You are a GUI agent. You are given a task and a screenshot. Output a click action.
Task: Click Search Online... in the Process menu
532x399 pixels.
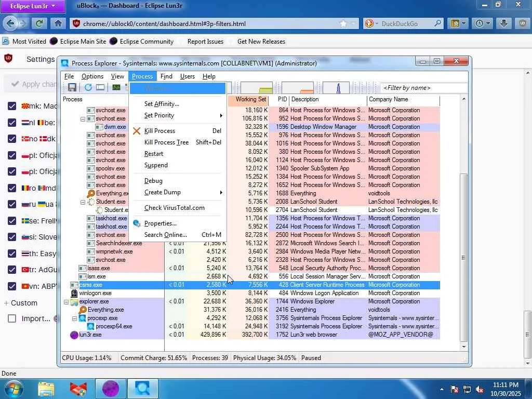[179, 235]
